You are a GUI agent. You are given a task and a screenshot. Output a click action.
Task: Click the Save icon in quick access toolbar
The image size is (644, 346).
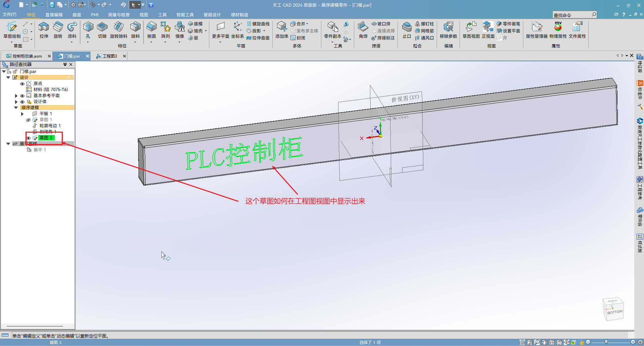click(x=52, y=5)
